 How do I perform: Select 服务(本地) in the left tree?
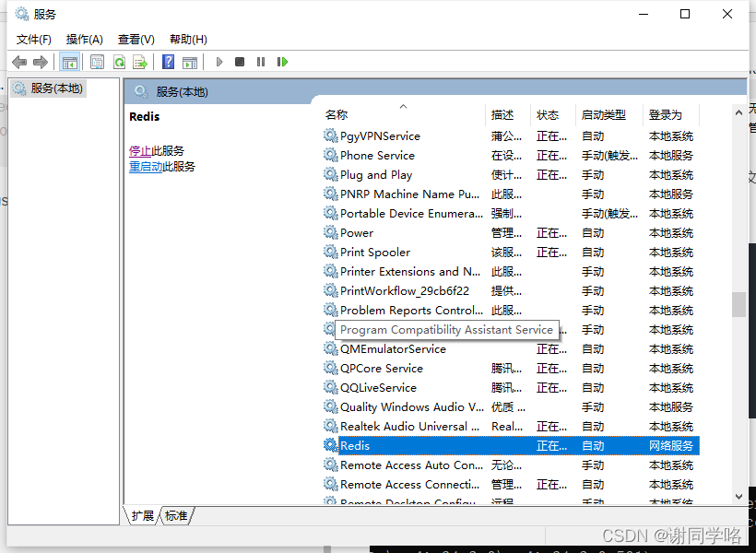48,88
